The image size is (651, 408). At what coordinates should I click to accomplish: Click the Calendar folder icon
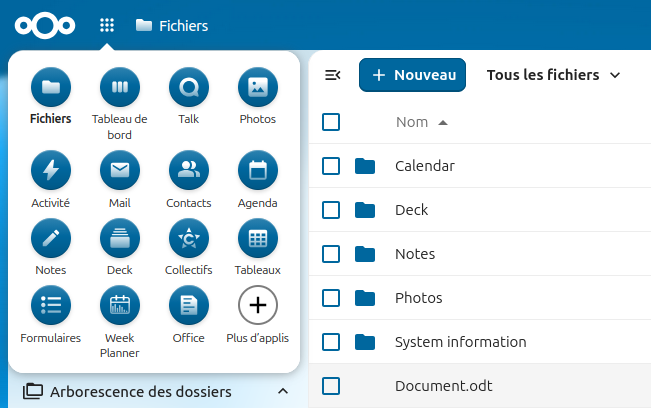[x=365, y=166]
